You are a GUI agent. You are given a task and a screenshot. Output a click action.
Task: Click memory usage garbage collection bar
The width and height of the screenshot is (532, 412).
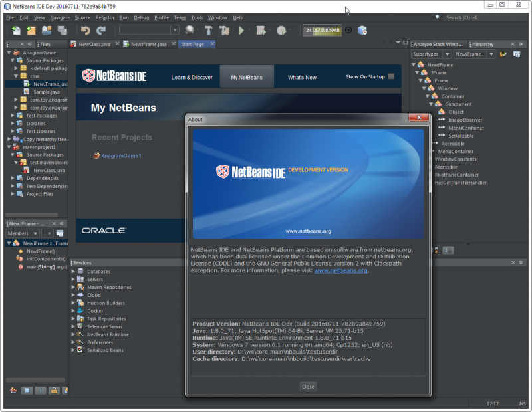click(x=323, y=30)
